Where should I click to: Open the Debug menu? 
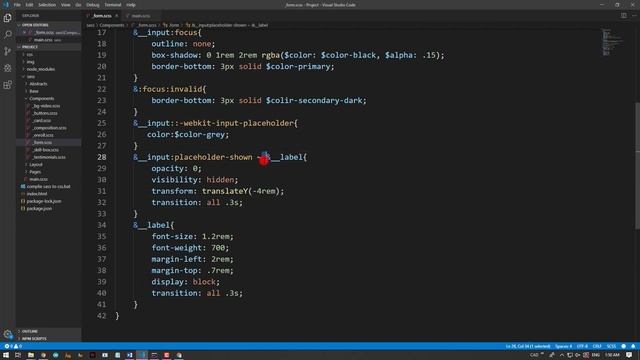93,5
